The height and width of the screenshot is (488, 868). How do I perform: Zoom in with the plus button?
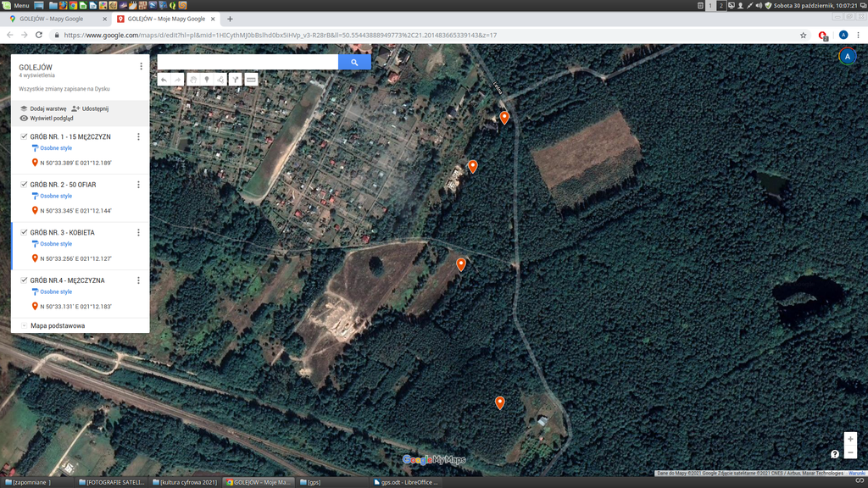[x=850, y=439]
